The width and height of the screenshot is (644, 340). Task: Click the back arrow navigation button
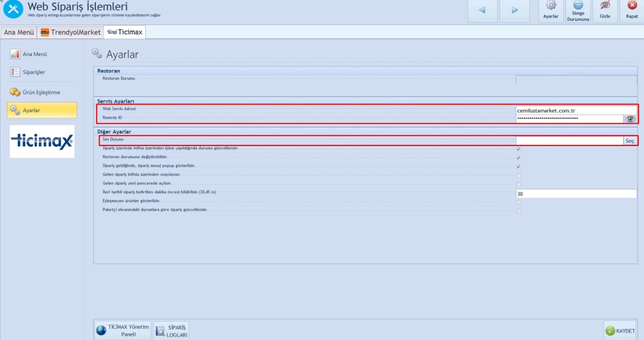482,11
